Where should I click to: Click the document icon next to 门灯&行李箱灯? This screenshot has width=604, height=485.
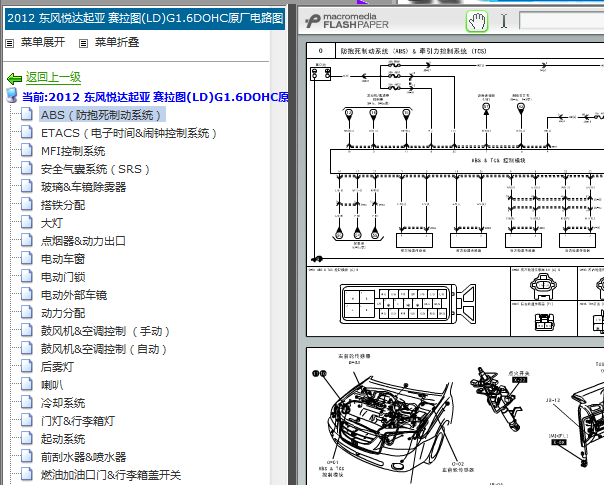tap(27, 420)
